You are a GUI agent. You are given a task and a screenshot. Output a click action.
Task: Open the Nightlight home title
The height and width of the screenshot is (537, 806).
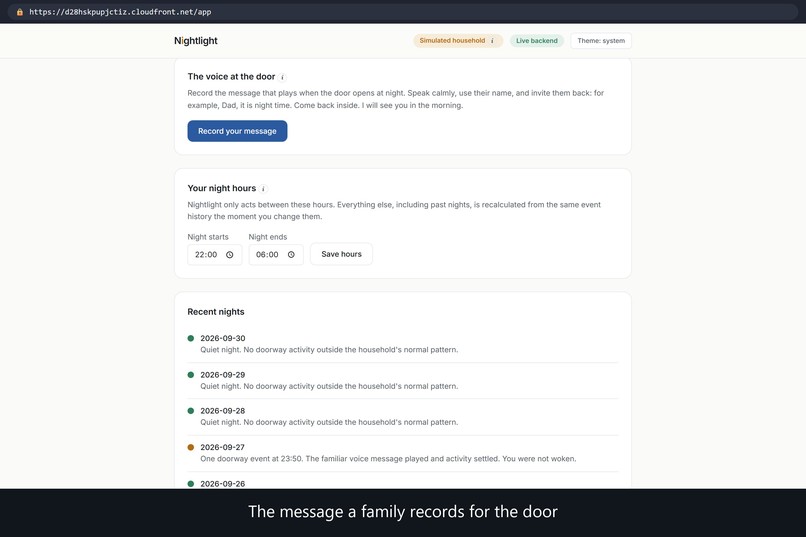tap(196, 41)
